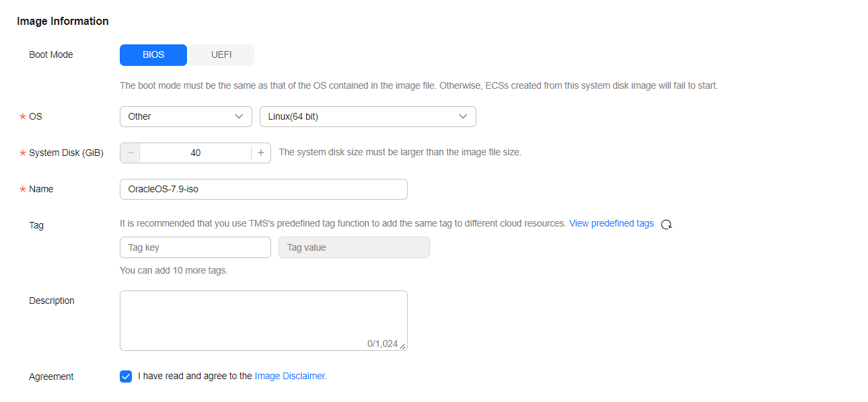Open the OS type dropdown showing Other

click(185, 116)
